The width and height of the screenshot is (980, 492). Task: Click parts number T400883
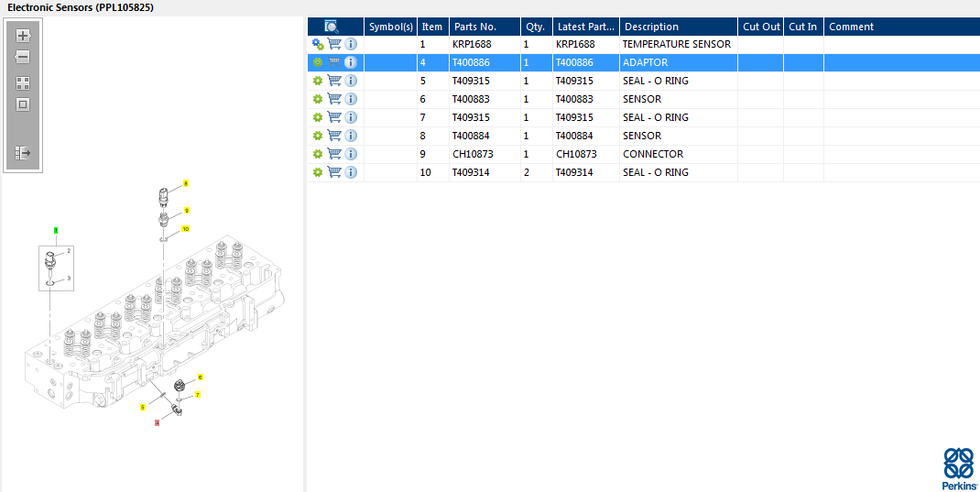472,99
